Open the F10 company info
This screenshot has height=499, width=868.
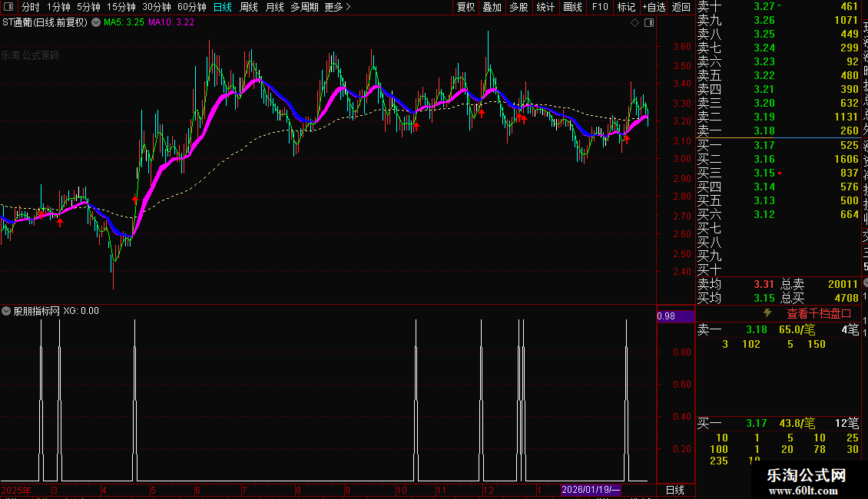(x=600, y=7)
